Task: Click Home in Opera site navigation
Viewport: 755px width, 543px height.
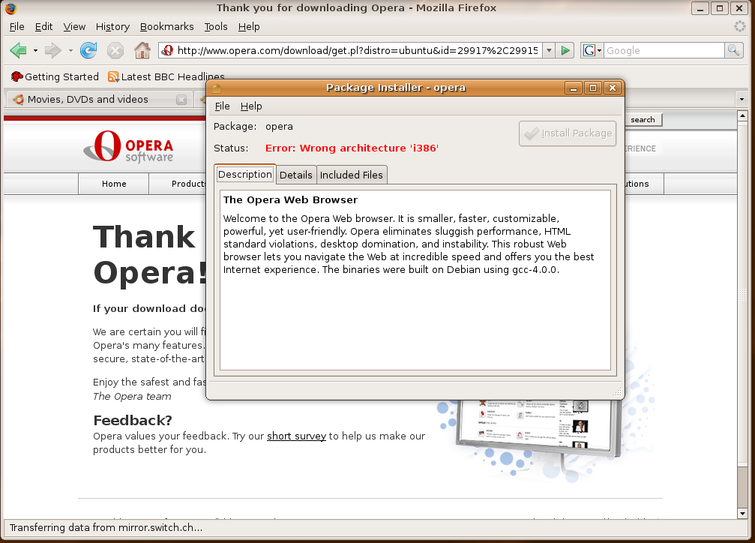Action: coord(114,184)
